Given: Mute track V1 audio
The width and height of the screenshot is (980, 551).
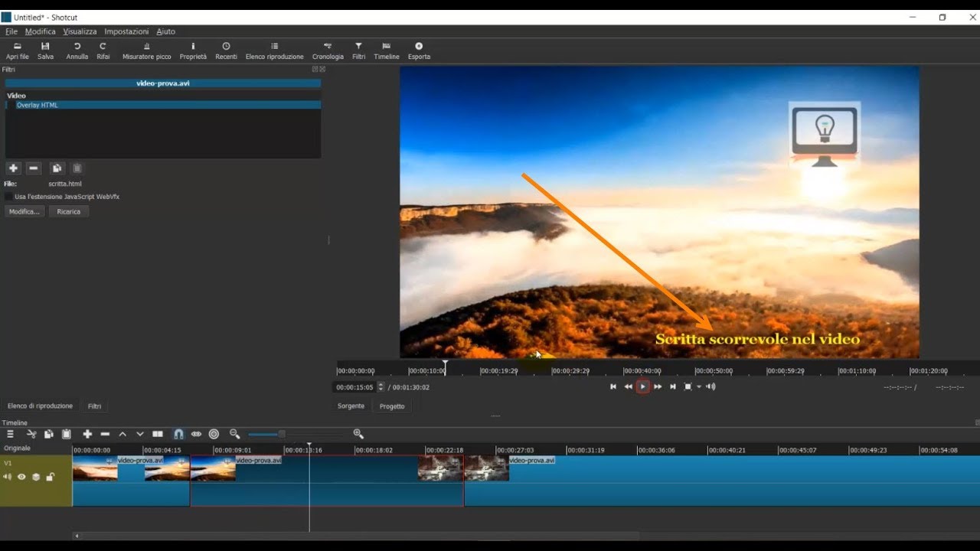Looking at the screenshot, I should [8, 477].
